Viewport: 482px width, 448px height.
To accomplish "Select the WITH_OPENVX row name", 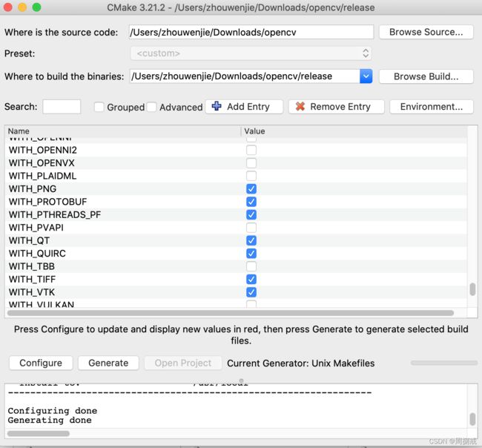I will point(42,163).
